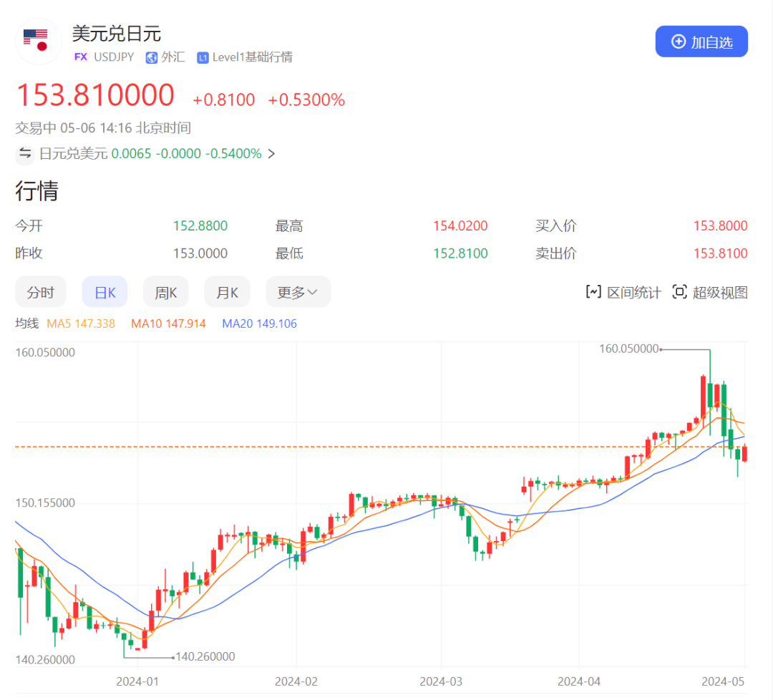
Task: Click the 加自选 add-to-watchlist button
Action: point(701,41)
